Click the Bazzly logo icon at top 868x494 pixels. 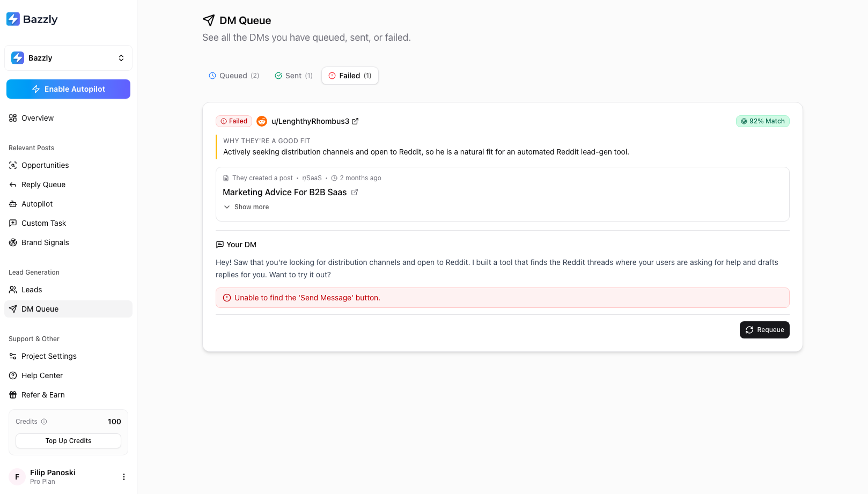(x=13, y=19)
